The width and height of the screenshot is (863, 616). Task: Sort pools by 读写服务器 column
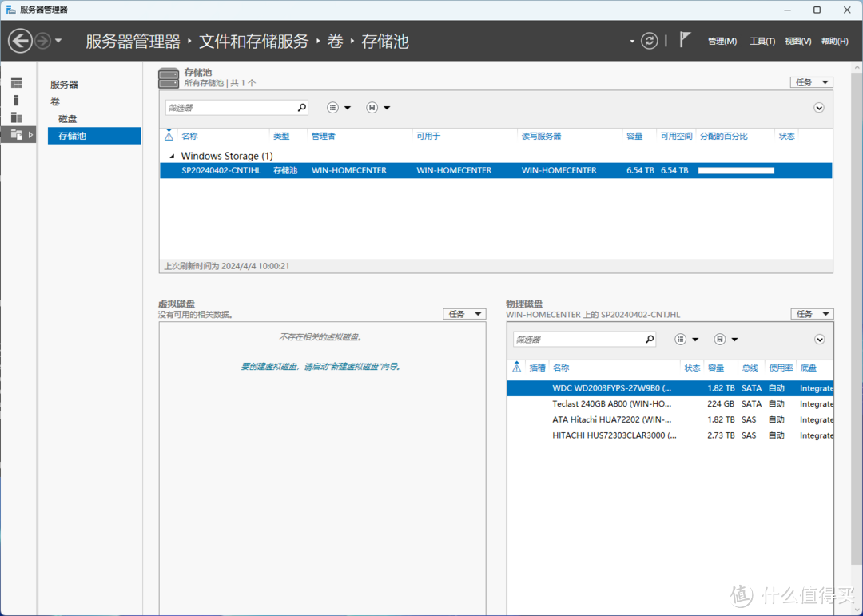pyautogui.click(x=541, y=136)
